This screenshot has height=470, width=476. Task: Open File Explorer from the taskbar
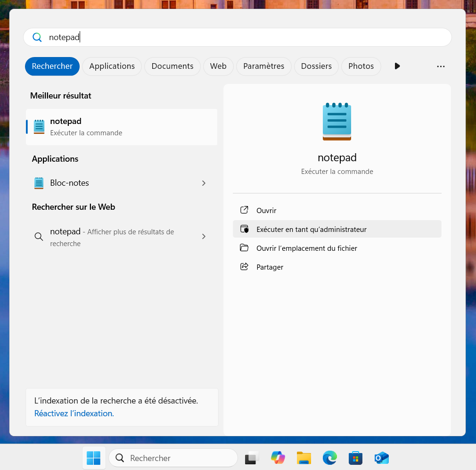point(304,458)
